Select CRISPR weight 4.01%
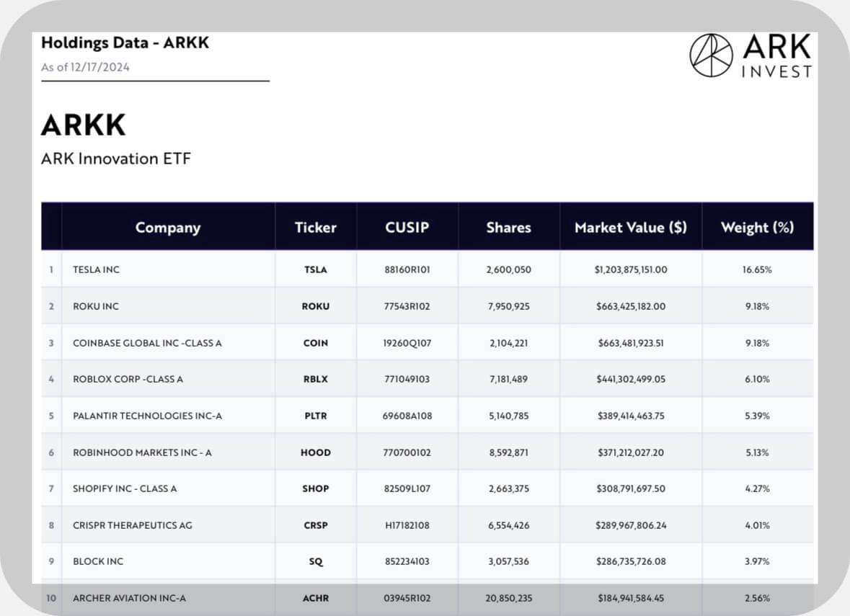This screenshot has width=850, height=616. [x=757, y=525]
